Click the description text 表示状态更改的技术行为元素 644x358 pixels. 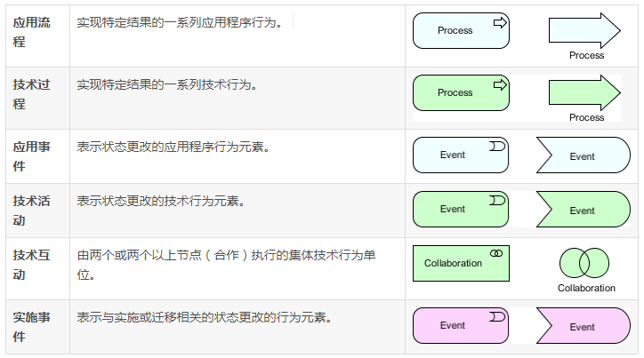click(161, 201)
